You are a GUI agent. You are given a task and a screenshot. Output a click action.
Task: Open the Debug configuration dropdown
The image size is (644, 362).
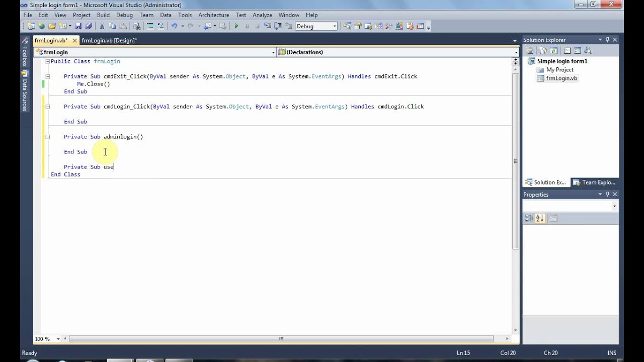click(x=335, y=26)
